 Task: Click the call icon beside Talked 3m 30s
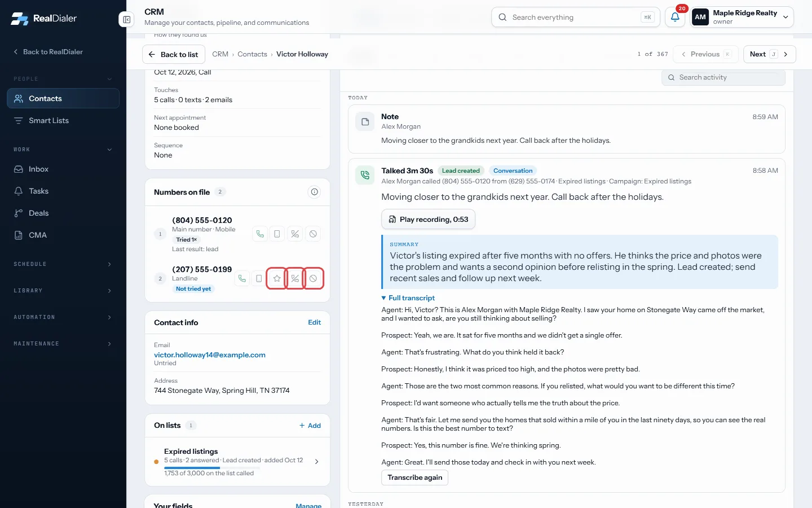click(365, 175)
